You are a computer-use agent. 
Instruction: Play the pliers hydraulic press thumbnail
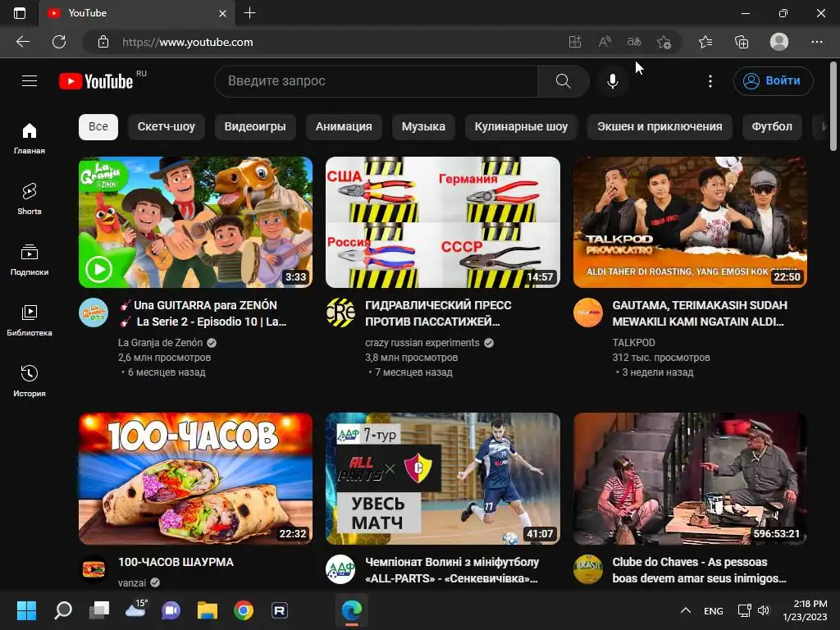(443, 222)
